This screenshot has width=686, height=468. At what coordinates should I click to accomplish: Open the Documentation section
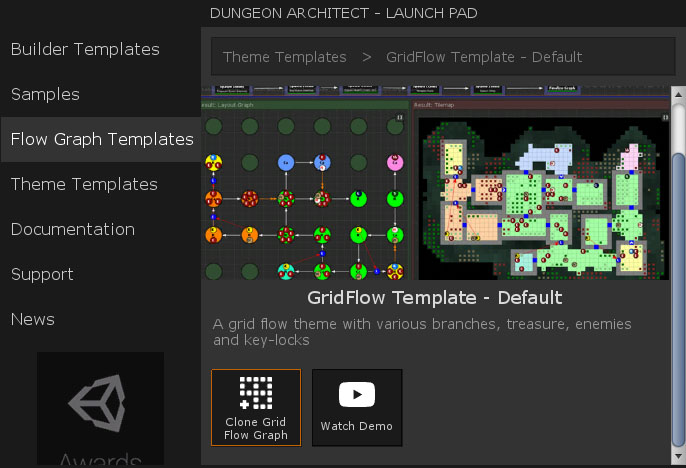point(73,230)
